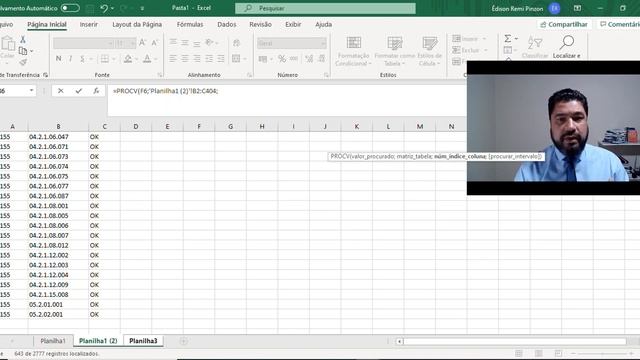Click the Pesquisar search box
640x360 pixels.
pos(325,8)
